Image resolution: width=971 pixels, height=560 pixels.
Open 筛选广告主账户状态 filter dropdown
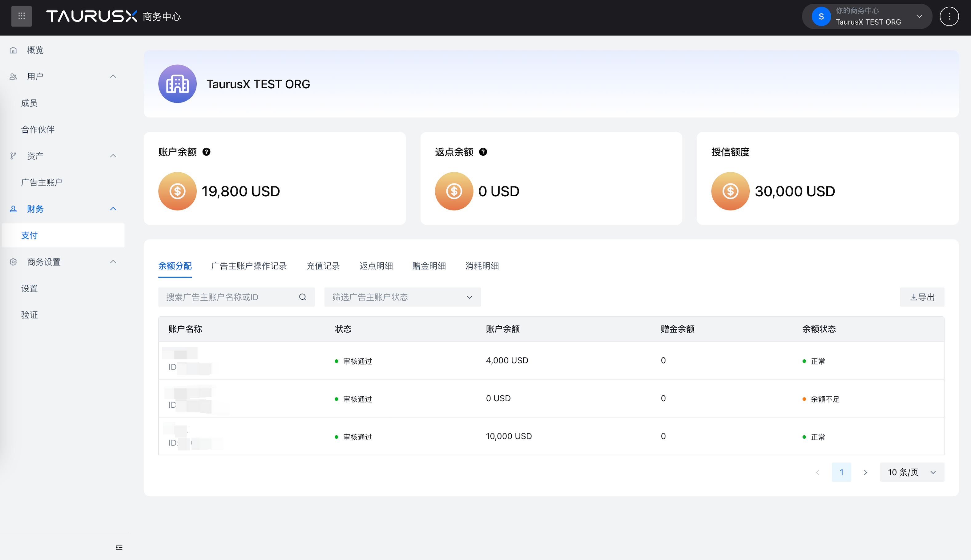point(402,297)
